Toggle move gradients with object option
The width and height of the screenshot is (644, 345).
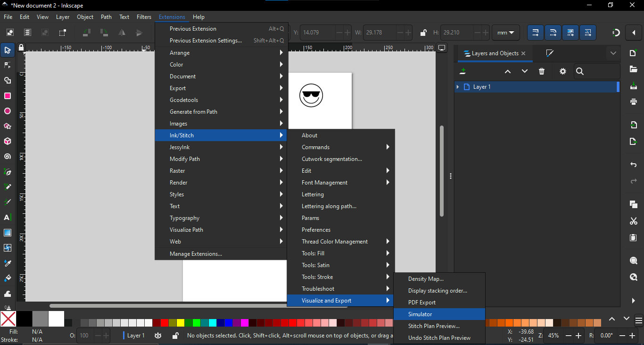570,33
